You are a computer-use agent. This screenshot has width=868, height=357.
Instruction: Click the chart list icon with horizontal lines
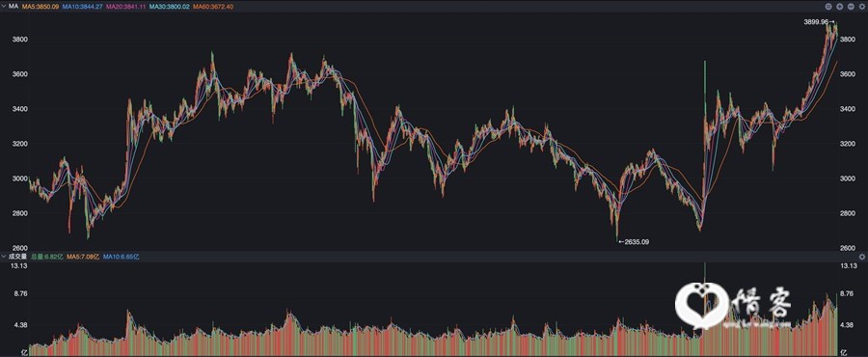(x=828, y=7)
